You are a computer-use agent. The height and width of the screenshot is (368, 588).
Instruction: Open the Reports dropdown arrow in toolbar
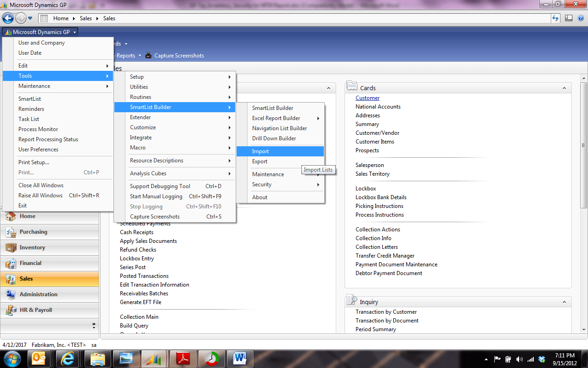[x=140, y=56]
